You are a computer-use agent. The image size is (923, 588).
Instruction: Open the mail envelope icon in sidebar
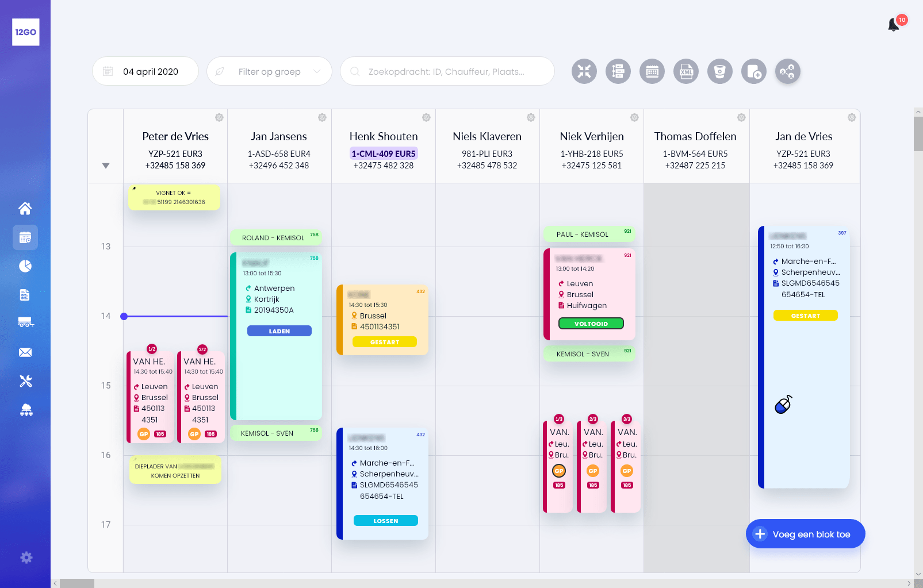[x=25, y=352]
